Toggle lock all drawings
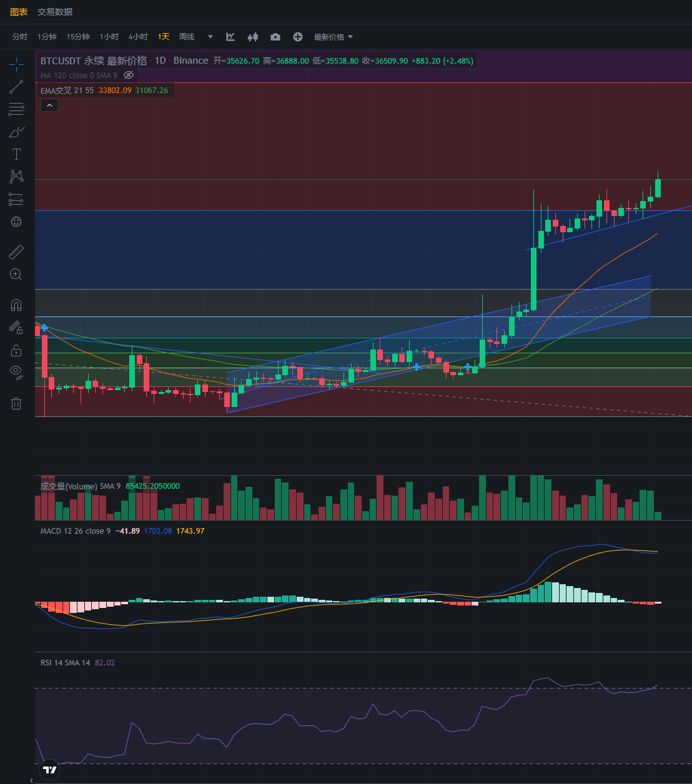The width and height of the screenshot is (692, 784). point(16,350)
